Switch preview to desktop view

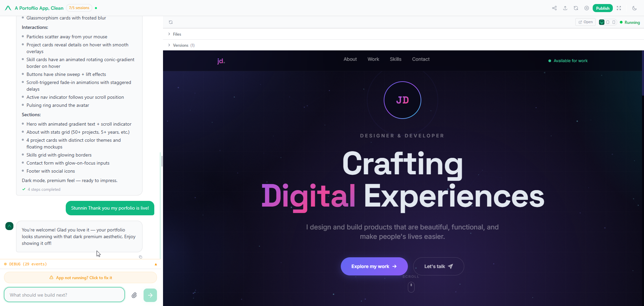[x=602, y=22]
